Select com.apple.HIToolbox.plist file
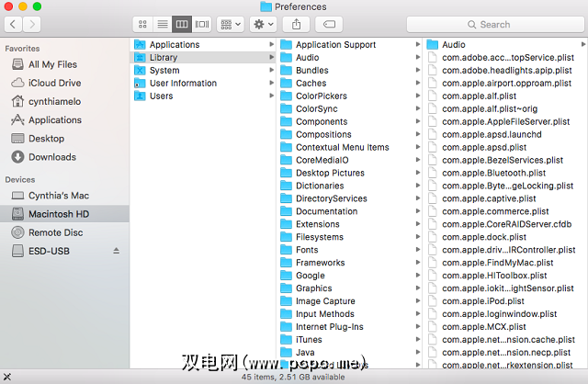The height and width of the screenshot is (384, 588). tap(506, 276)
